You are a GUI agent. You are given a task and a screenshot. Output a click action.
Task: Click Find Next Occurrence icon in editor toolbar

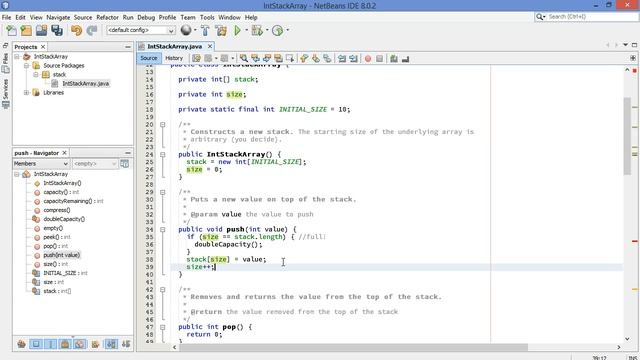point(267,59)
